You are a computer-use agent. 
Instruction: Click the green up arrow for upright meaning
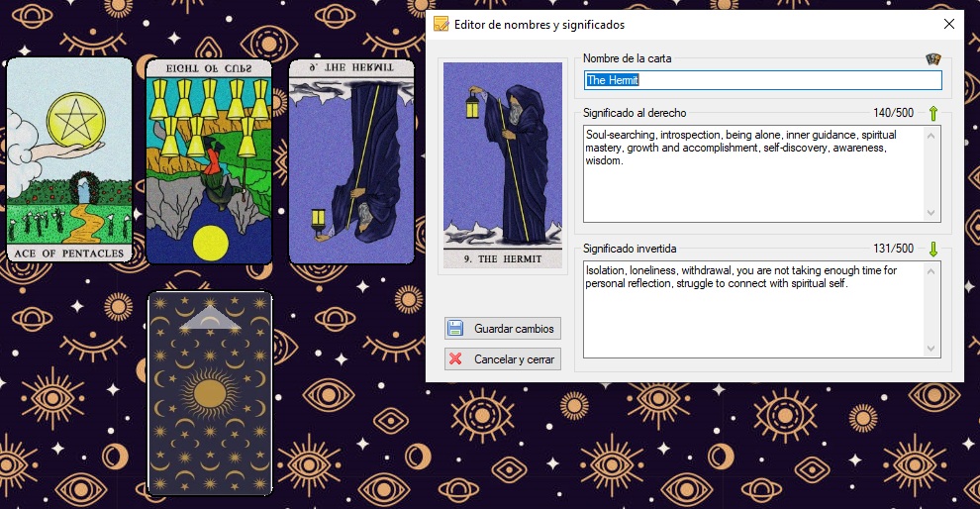pos(933,113)
